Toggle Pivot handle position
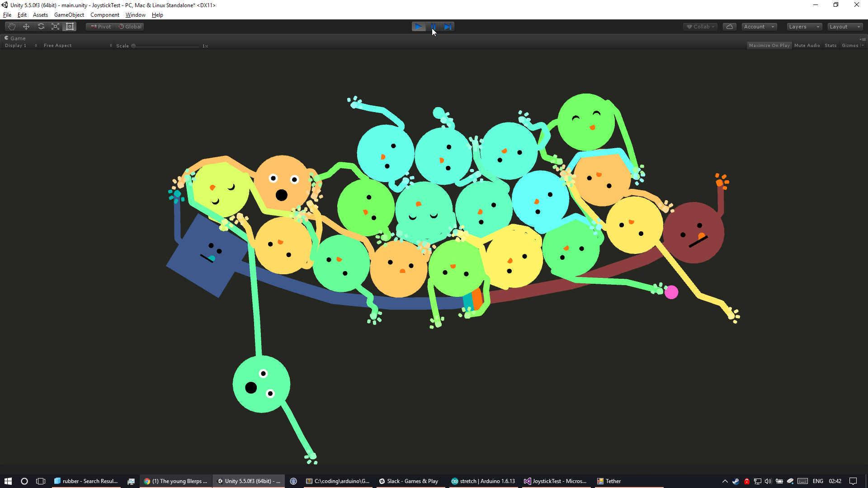 (x=101, y=27)
